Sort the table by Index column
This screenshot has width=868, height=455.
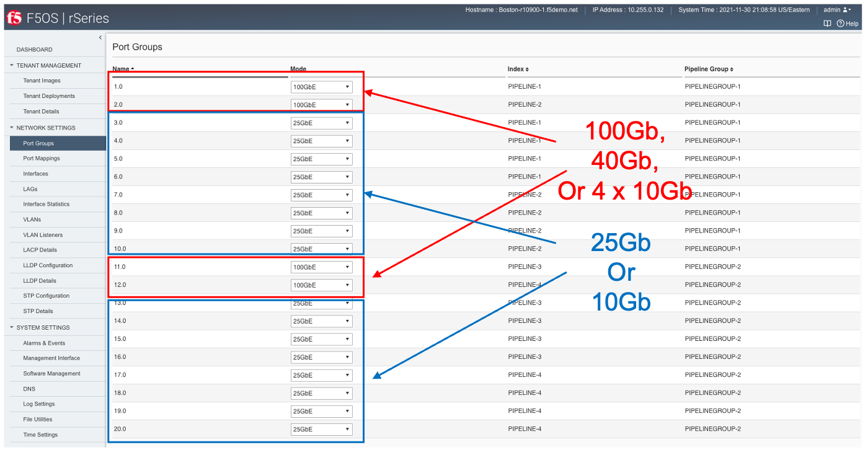point(518,69)
